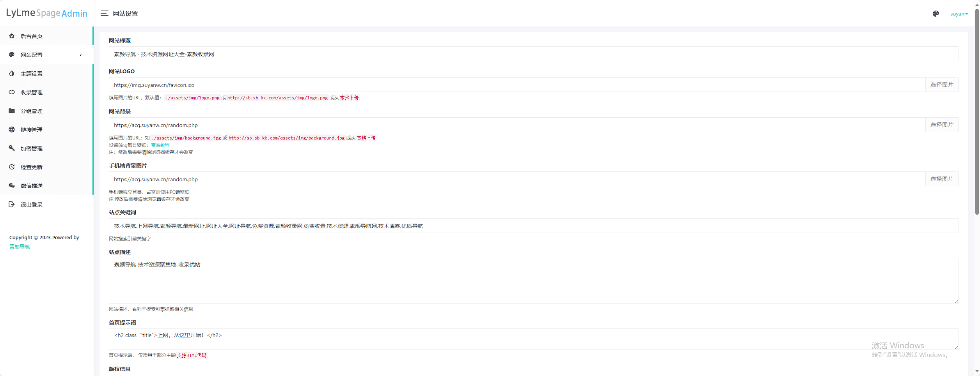Click the home icon beside 后台首页
The image size is (980, 376).
[12, 36]
